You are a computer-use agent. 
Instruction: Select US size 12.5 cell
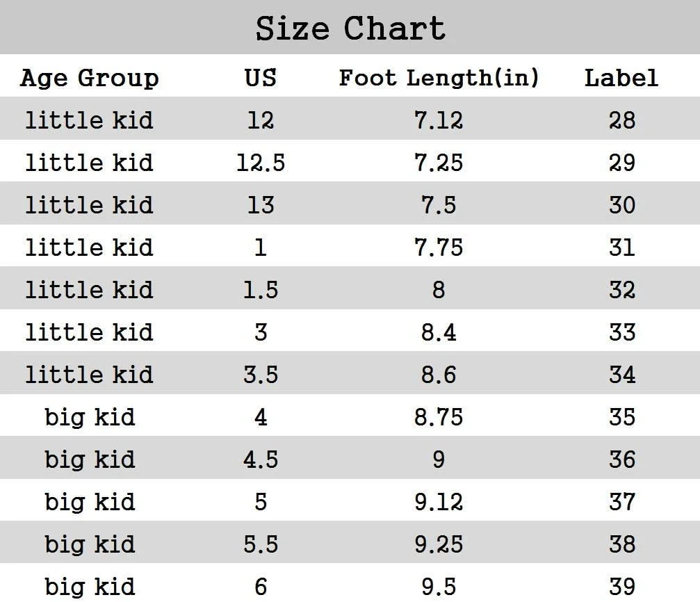point(261,163)
